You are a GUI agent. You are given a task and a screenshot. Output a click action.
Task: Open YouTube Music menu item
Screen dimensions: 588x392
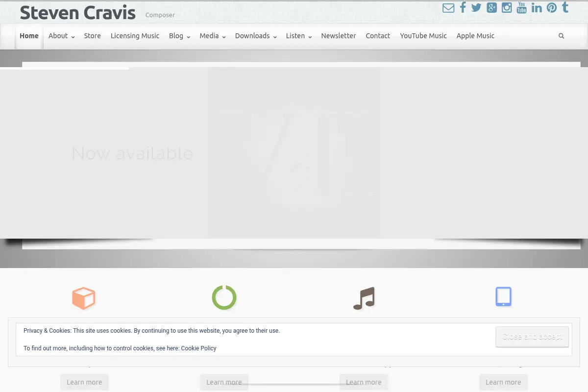[423, 36]
